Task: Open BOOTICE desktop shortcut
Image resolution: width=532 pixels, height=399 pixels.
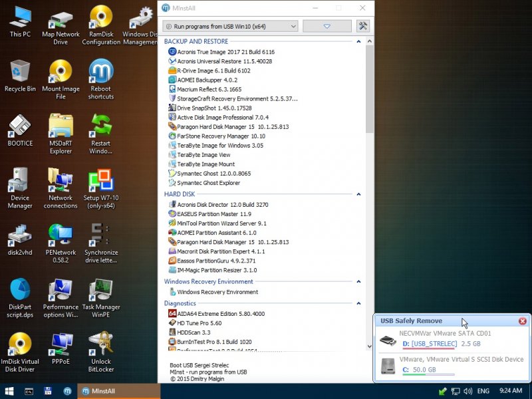Action: (20, 129)
